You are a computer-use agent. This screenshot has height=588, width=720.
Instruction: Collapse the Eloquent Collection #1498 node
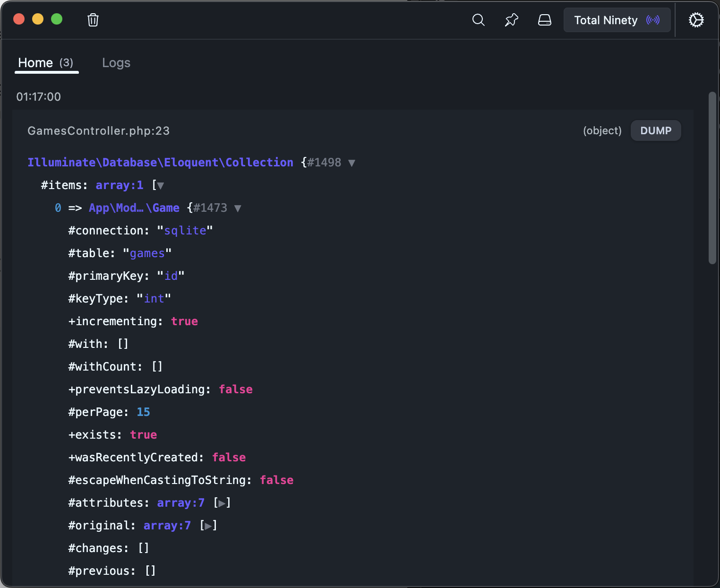pyautogui.click(x=352, y=162)
